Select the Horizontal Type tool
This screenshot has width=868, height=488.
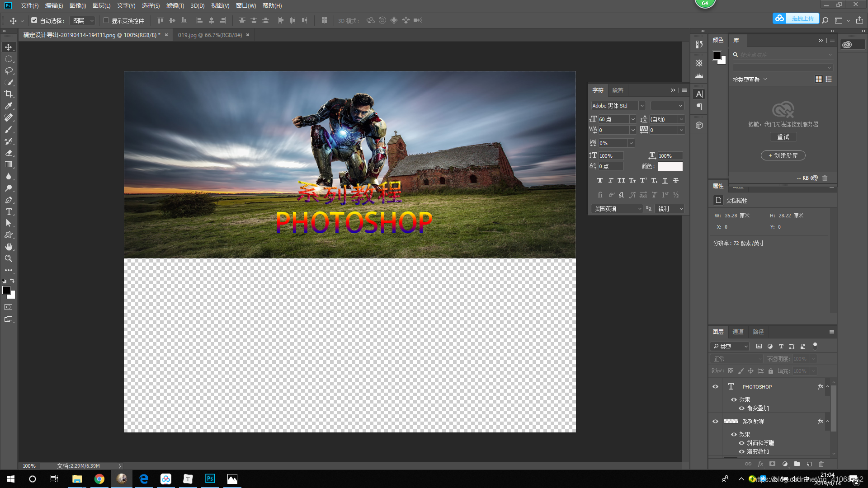(x=9, y=211)
